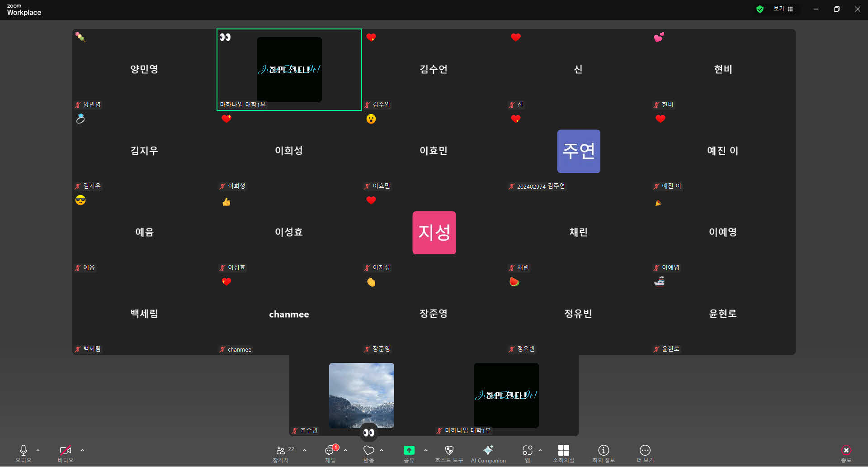The image size is (868, 467).
Task: Click the purple 주연 avatar tile
Action: pos(579,151)
